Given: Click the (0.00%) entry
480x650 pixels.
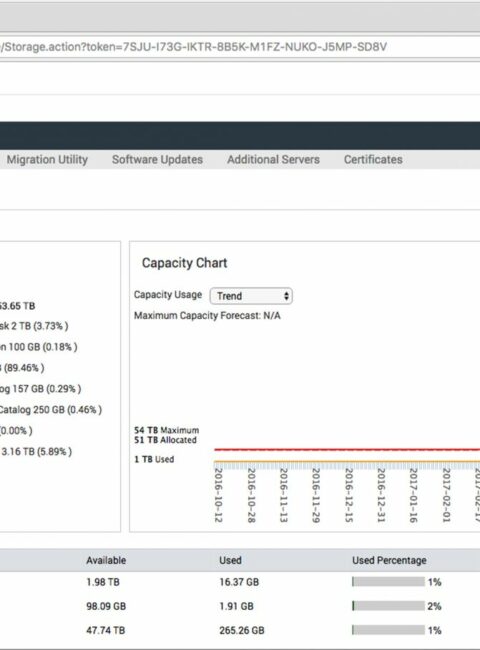Looking at the screenshot, I should [x=16, y=431].
